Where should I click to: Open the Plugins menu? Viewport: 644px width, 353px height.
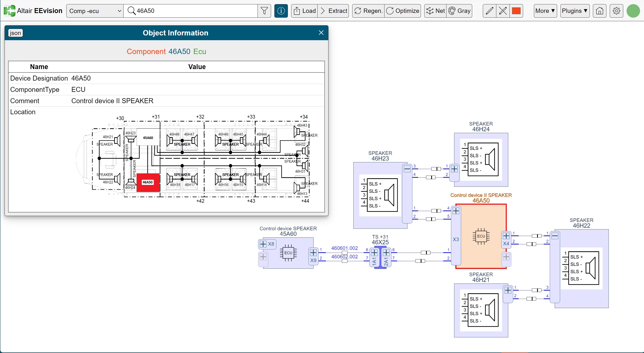coord(575,11)
